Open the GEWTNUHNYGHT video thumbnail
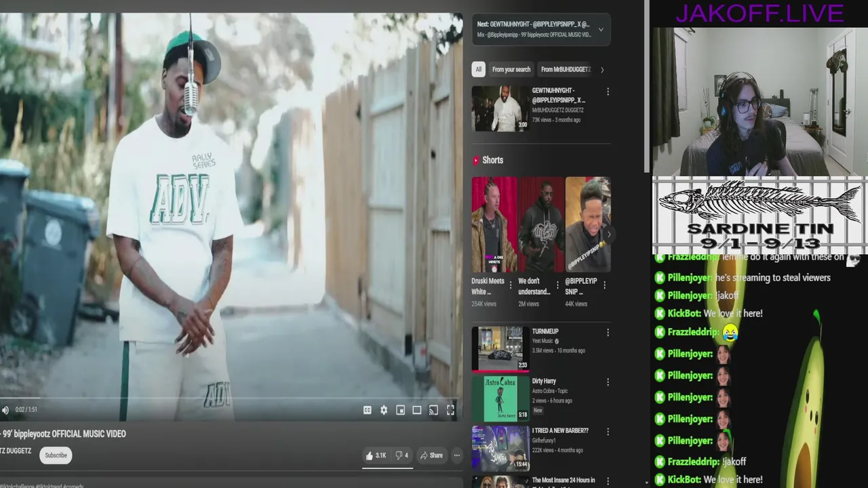The height and width of the screenshot is (488, 868). [500, 108]
